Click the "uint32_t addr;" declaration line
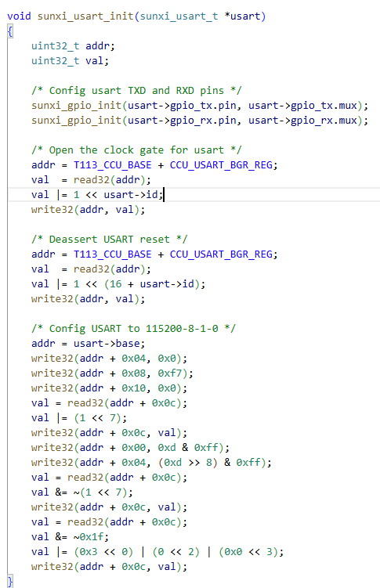Viewport: 380px width, 588px height. pyautogui.click(x=73, y=45)
